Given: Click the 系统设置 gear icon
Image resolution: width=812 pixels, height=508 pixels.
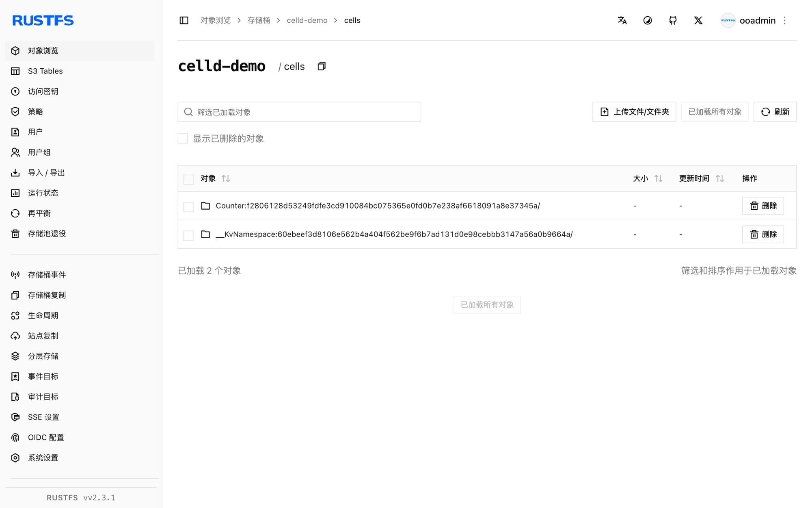Looking at the screenshot, I should (15, 458).
